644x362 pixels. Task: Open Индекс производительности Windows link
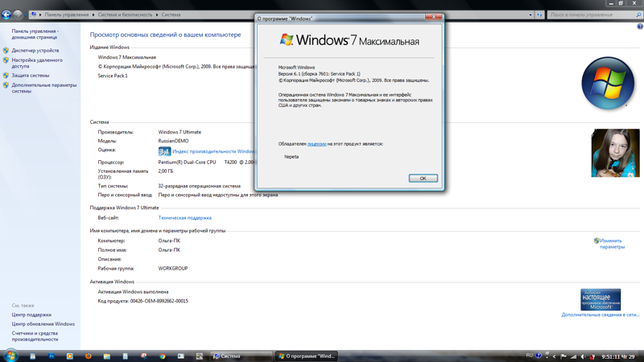[x=213, y=151]
